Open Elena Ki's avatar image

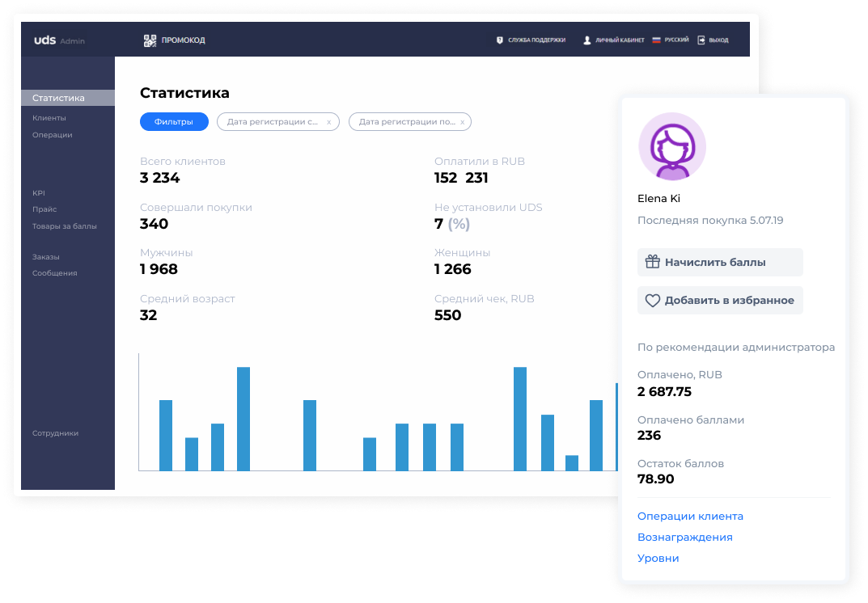672,146
